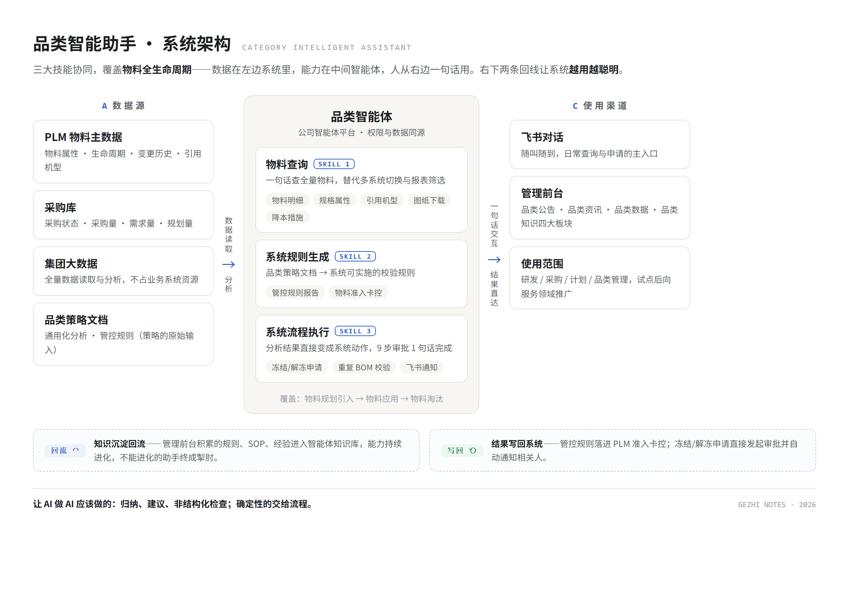Open the 集团大数据 card

pos(123,271)
